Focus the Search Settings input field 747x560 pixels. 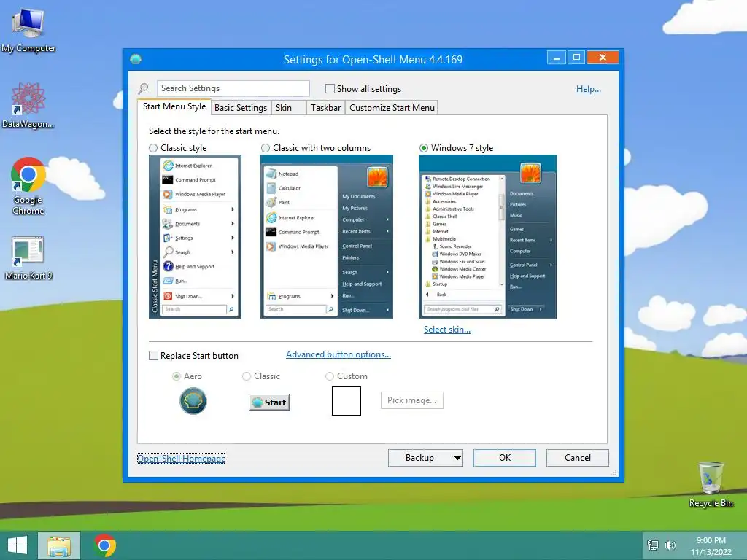click(x=233, y=88)
